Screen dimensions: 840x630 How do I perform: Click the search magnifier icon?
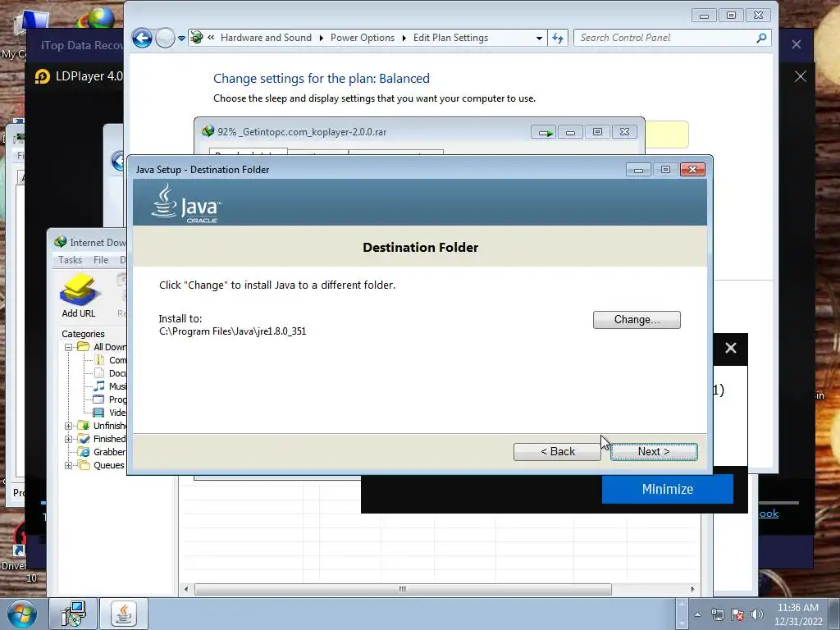pyautogui.click(x=761, y=38)
